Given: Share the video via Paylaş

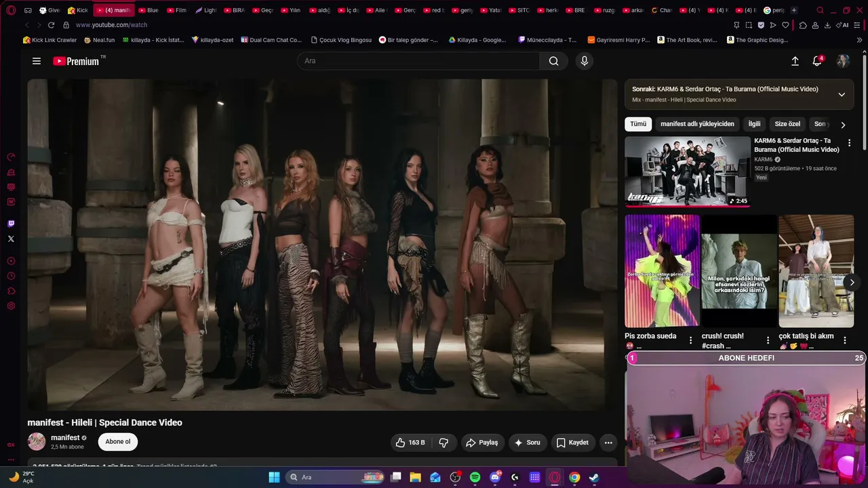Looking at the screenshot, I should coord(482,443).
